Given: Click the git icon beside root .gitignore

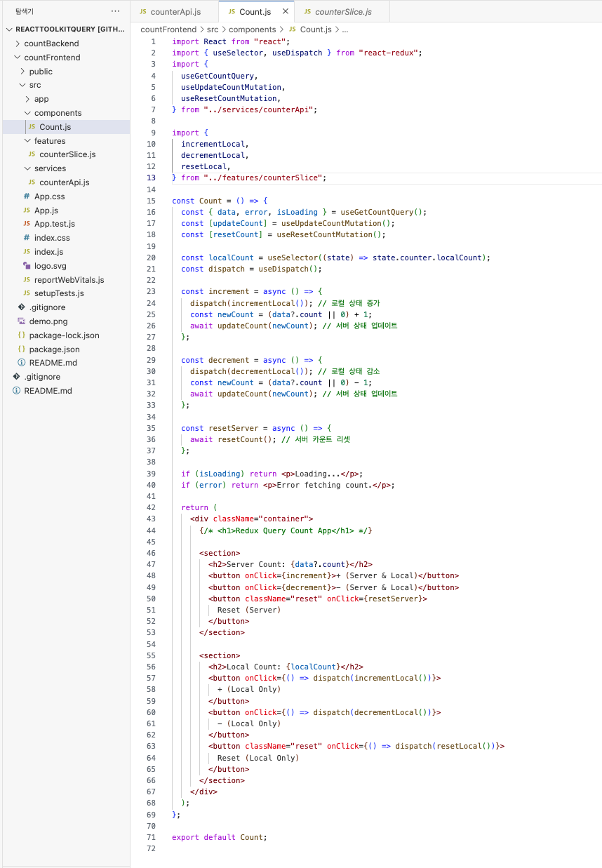Looking at the screenshot, I should point(16,377).
